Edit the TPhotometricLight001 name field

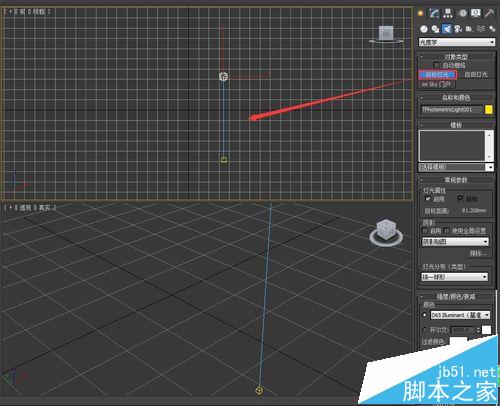[x=451, y=110]
